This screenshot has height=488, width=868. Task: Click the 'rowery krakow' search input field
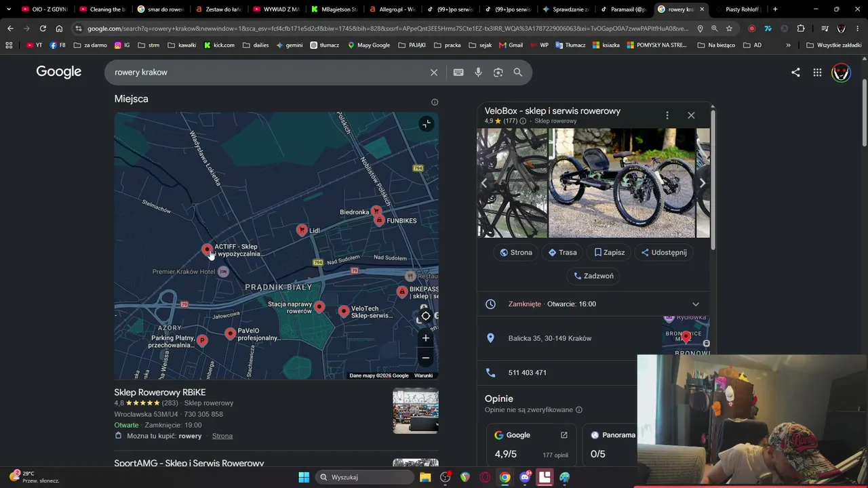tap(268, 73)
